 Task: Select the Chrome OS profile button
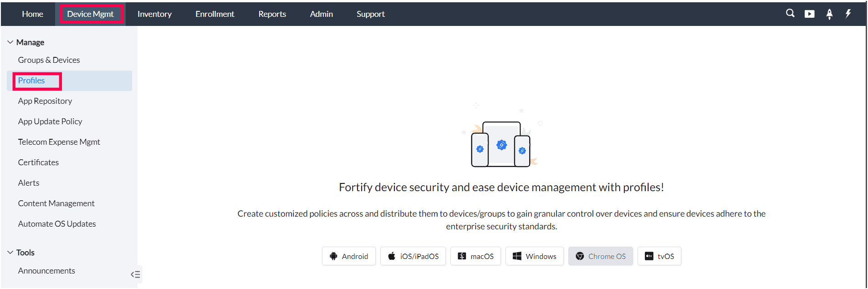click(600, 256)
